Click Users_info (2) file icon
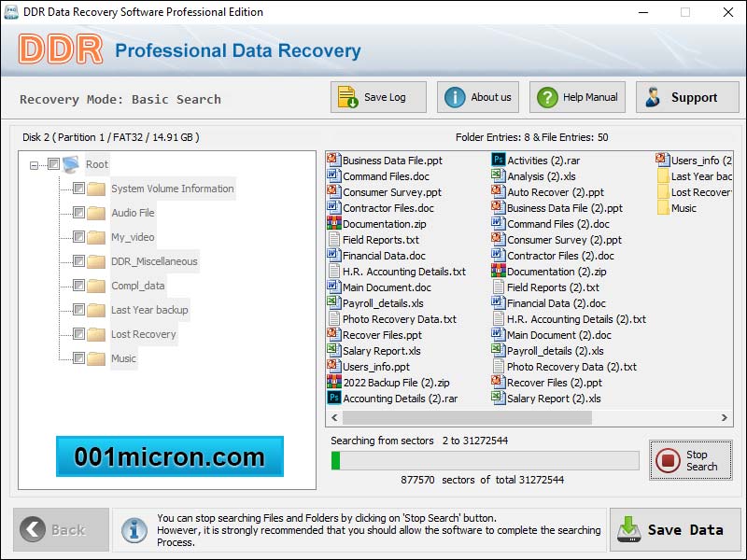This screenshot has height=560, width=747. click(663, 160)
